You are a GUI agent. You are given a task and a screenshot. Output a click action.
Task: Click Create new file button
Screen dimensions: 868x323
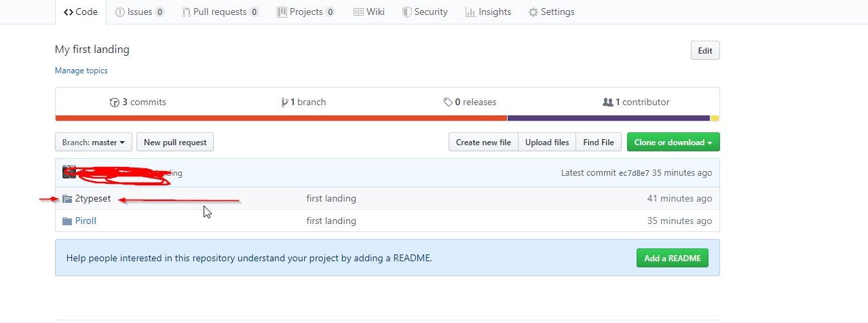(x=483, y=142)
